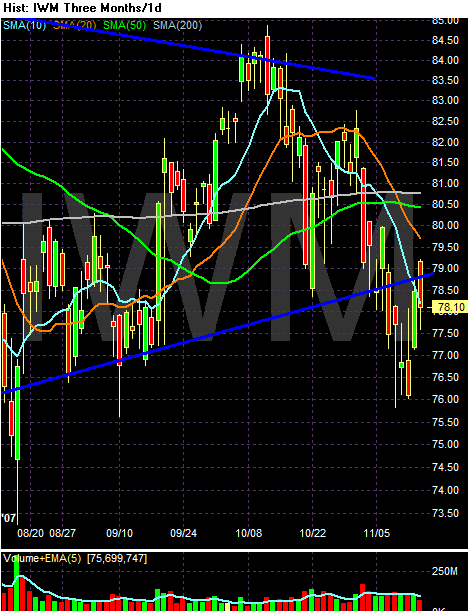Click the 80.00 price axis label
Image resolution: width=469 pixels, height=614 pixels.
point(447,225)
